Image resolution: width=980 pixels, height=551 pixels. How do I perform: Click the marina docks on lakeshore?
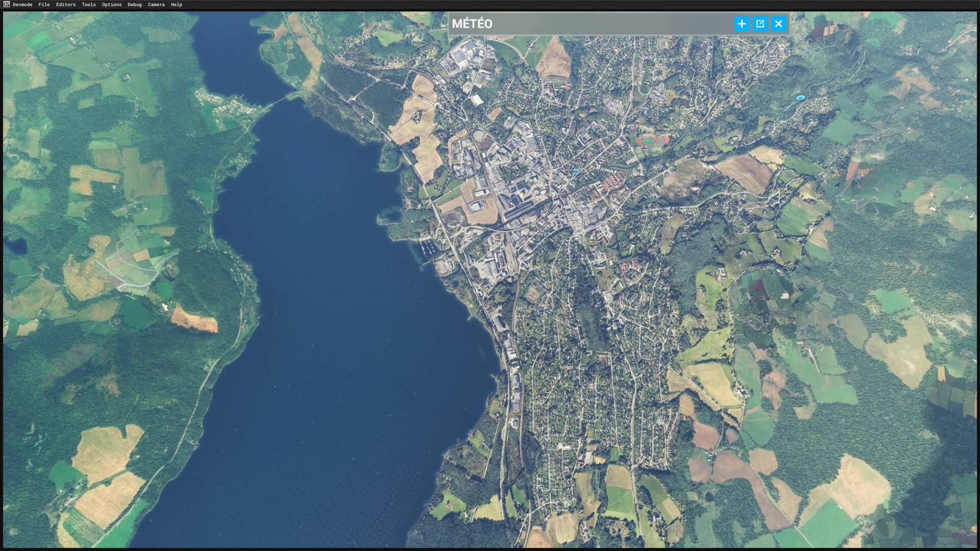coord(428,249)
